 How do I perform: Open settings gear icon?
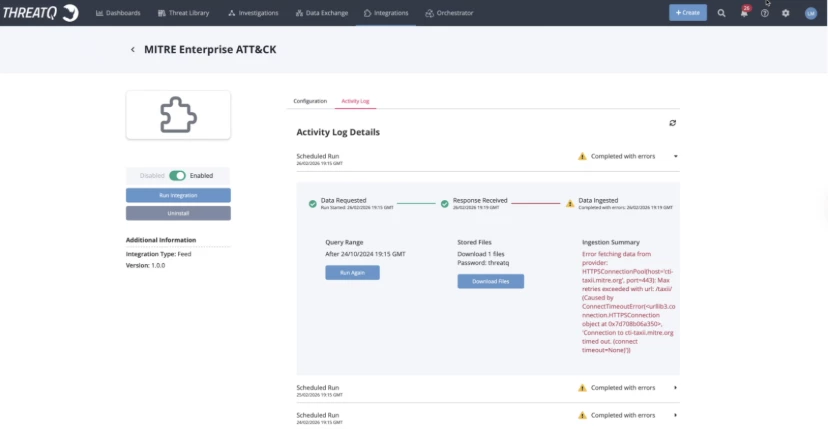point(786,13)
